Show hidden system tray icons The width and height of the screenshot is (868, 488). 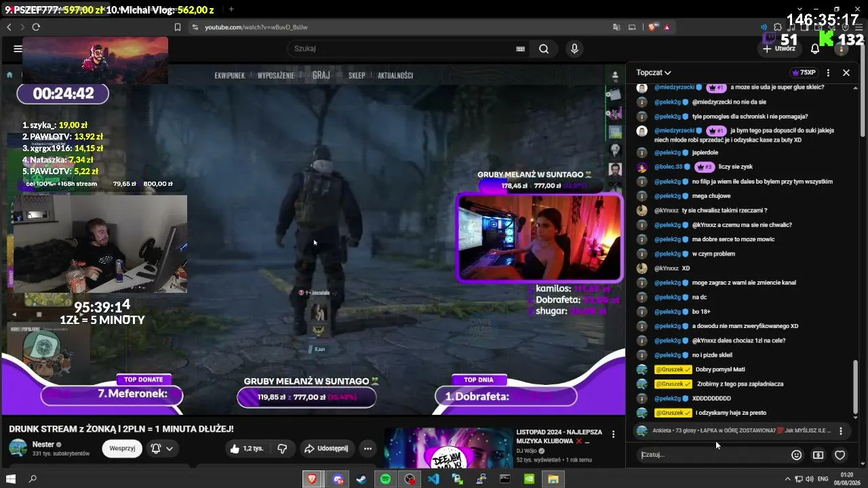(788, 479)
